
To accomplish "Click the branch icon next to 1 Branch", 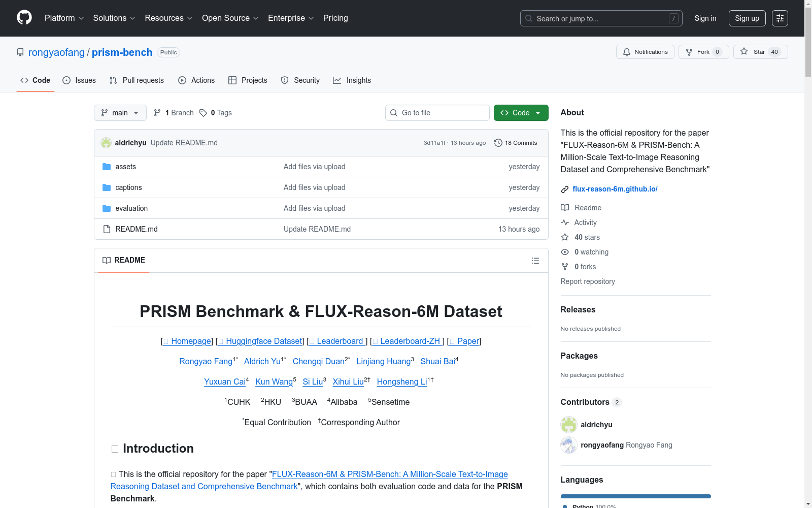I will point(157,113).
